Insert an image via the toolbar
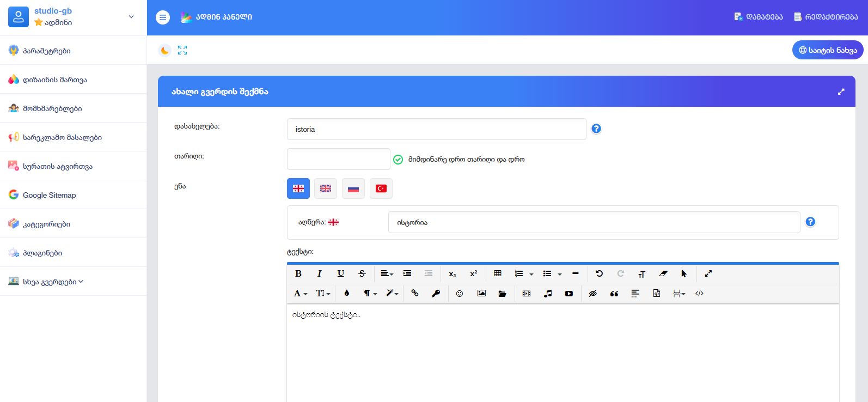 481,294
